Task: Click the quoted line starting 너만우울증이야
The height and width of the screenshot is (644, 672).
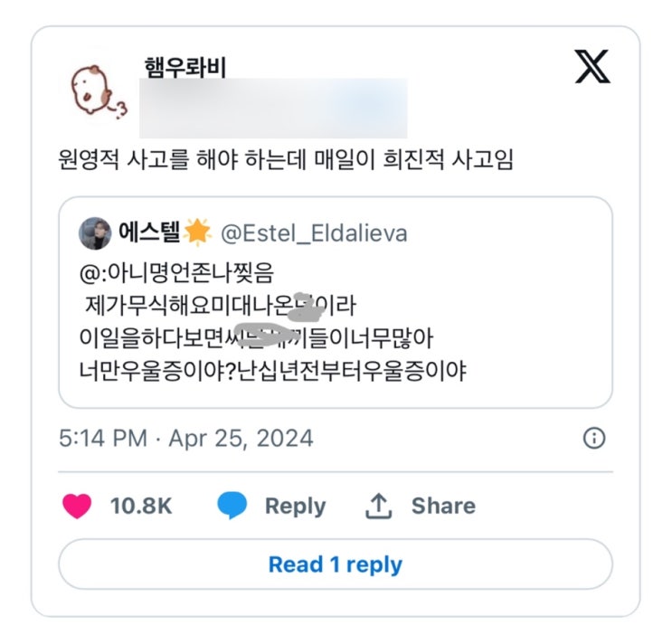Action: tap(272, 371)
